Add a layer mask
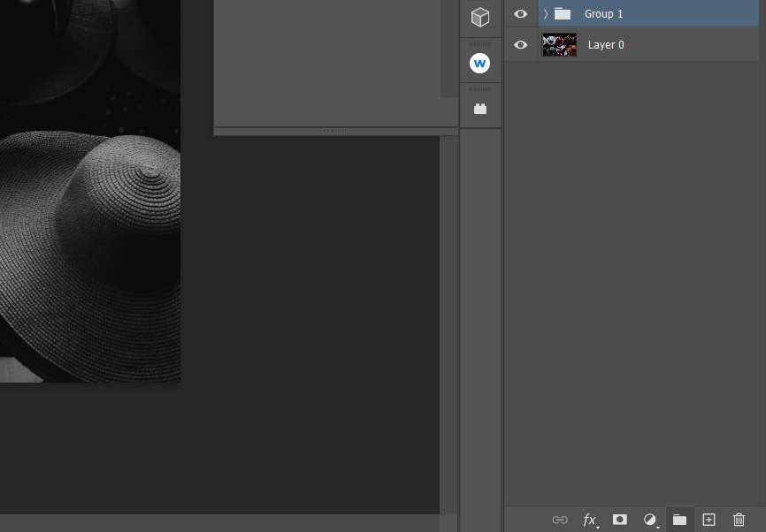 pos(620,520)
